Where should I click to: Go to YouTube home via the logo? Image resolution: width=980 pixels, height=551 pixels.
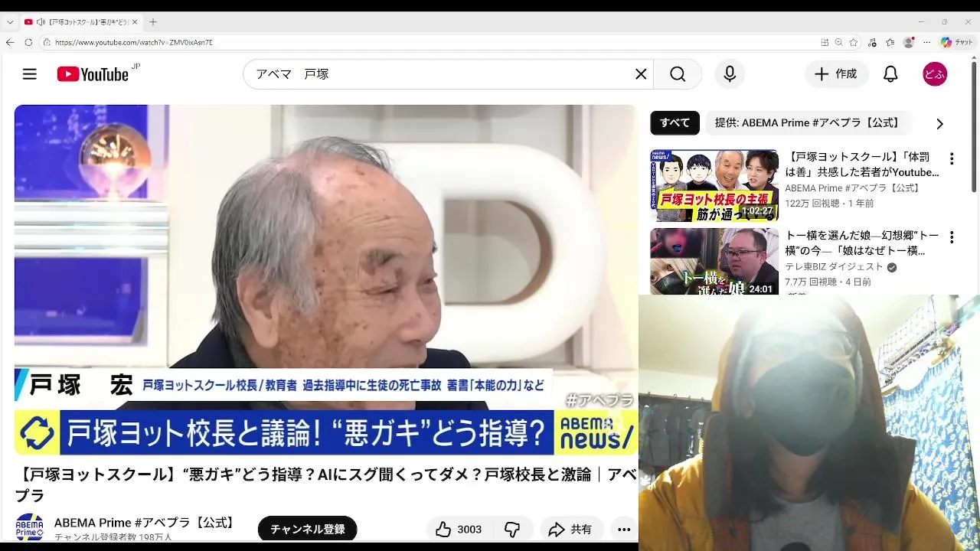pos(93,74)
